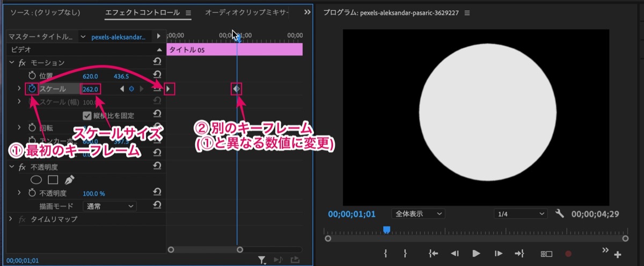Open the 描画モード 通常 dropdown
Image resolution: width=644 pixels, height=266 pixels.
click(x=109, y=206)
